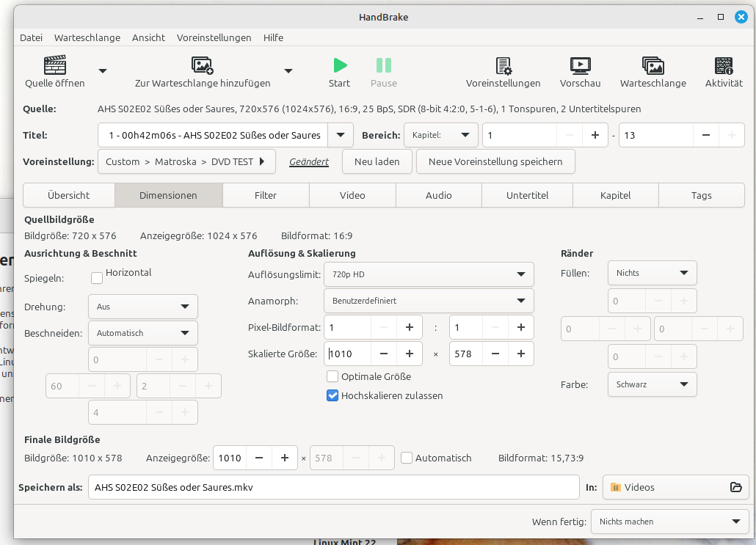
Task: Decrease scaled width 1010 with minus
Action: tap(384, 354)
